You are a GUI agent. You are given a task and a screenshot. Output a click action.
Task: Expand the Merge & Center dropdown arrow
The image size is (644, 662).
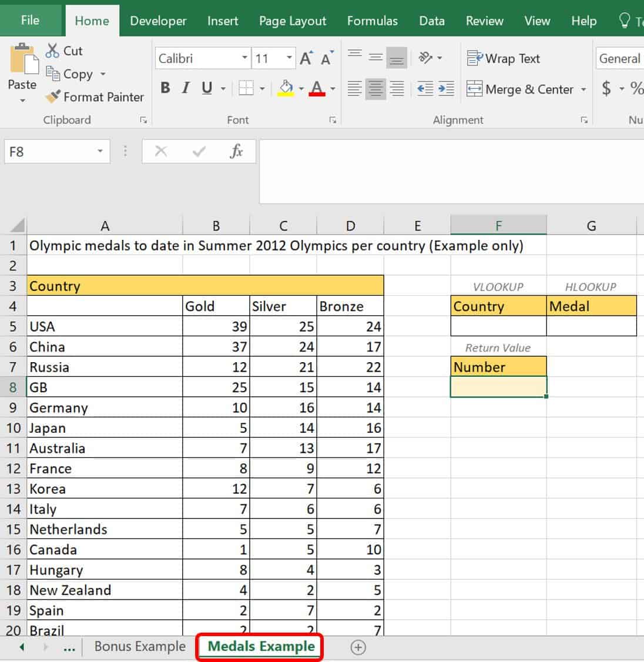583,89
